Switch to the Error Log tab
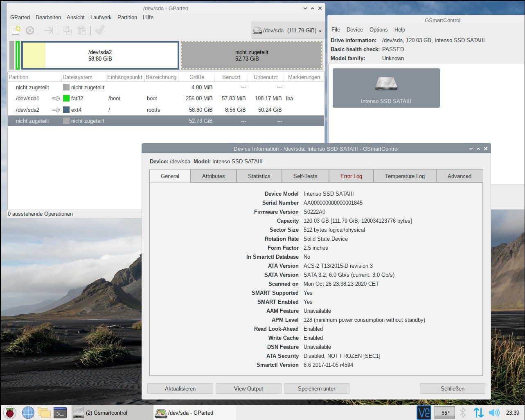525x420 pixels. click(351, 176)
